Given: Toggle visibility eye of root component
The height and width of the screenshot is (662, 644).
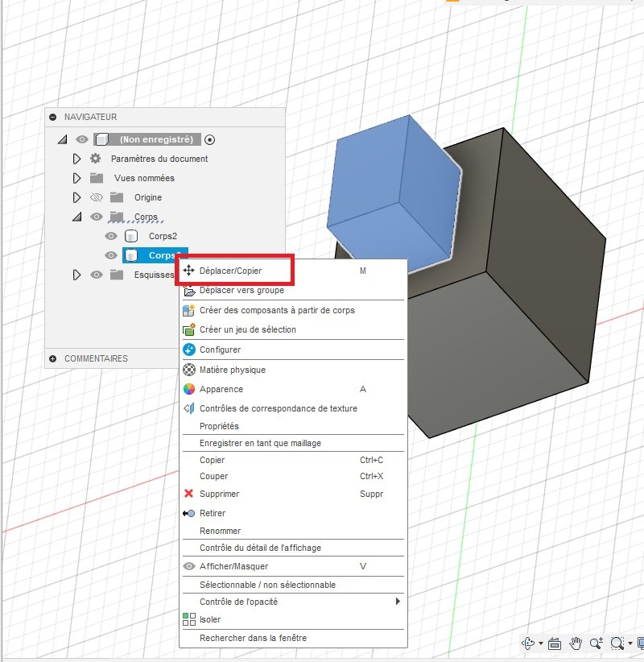Looking at the screenshot, I should click(x=82, y=139).
